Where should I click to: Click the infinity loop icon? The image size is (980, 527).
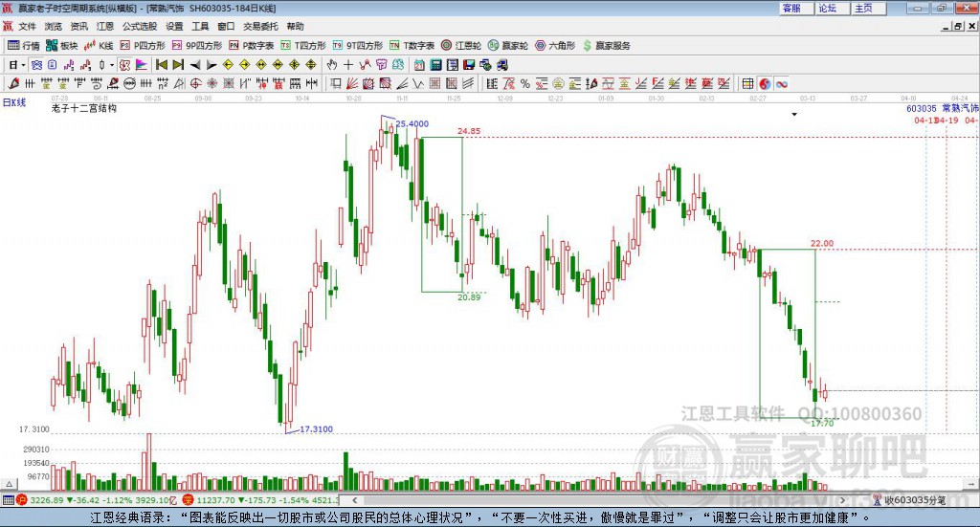tap(781, 83)
